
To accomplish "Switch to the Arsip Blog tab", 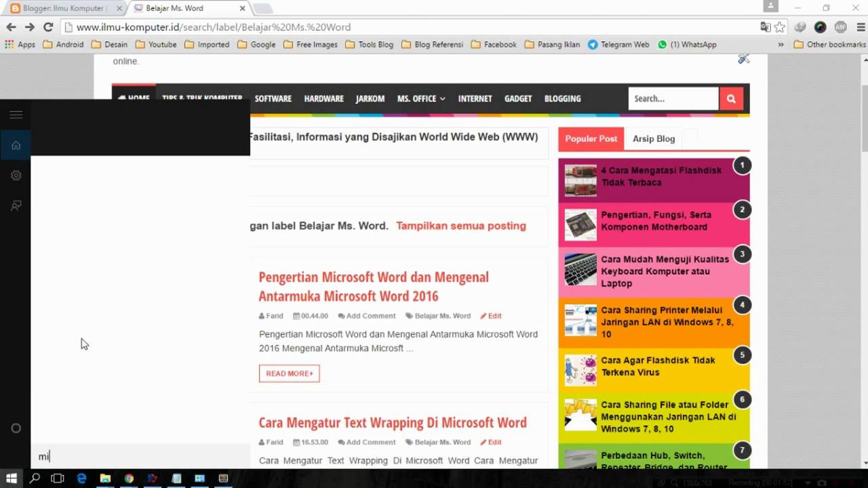I will coord(654,139).
